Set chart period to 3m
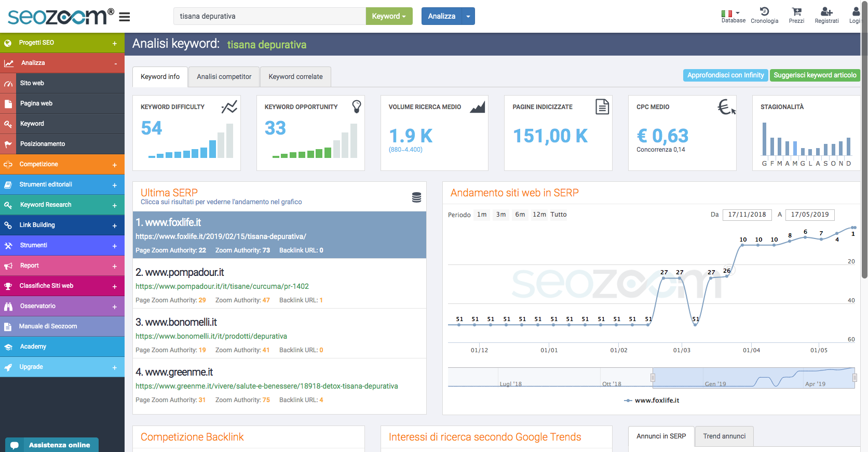Image resolution: width=868 pixels, height=452 pixels. [501, 215]
